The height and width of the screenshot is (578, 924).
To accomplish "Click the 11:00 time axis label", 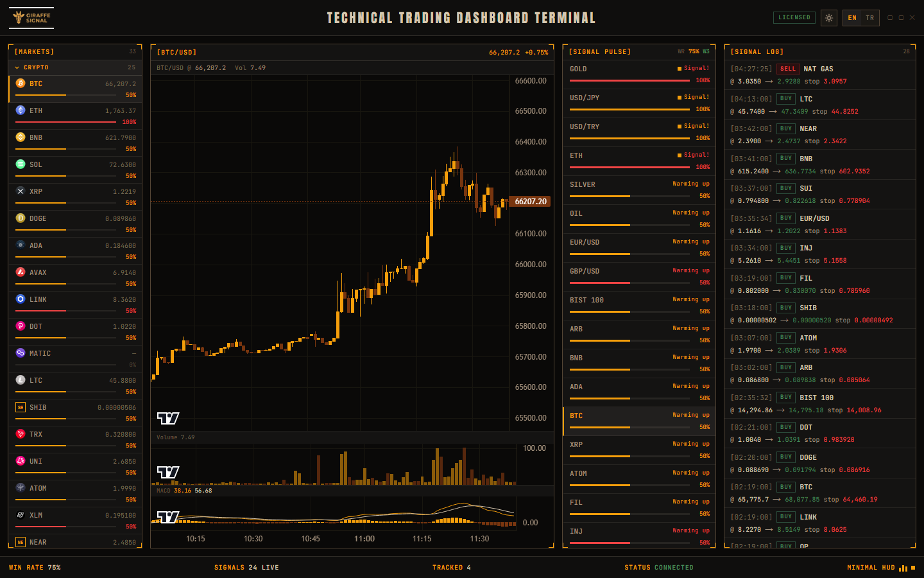I will [364, 539].
